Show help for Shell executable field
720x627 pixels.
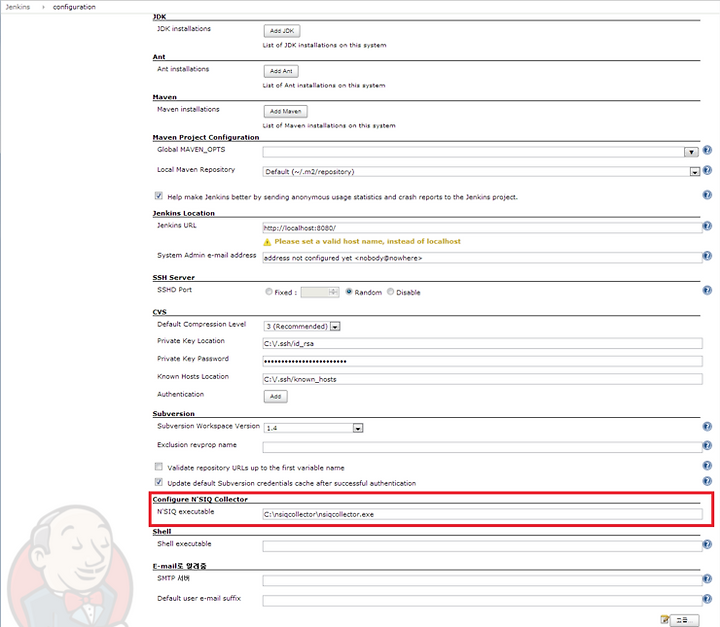[707, 544]
